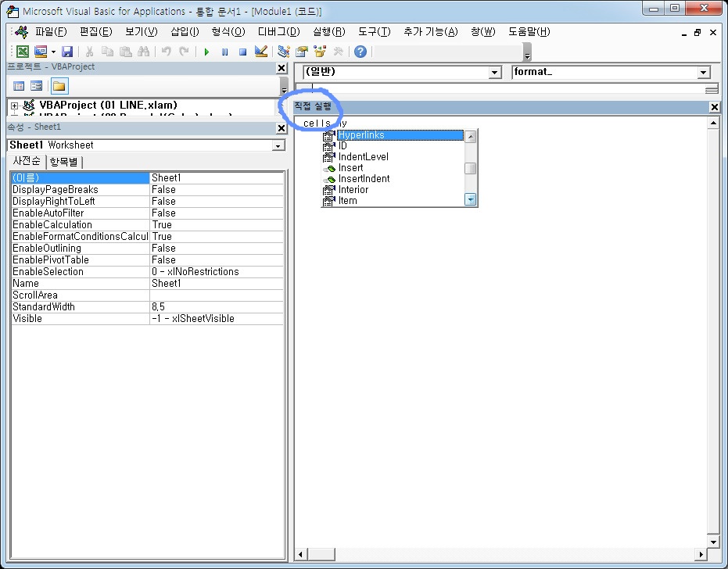The image size is (728, 569).
Task: Click View Code icon in project panel
Action: click(19, 86)
